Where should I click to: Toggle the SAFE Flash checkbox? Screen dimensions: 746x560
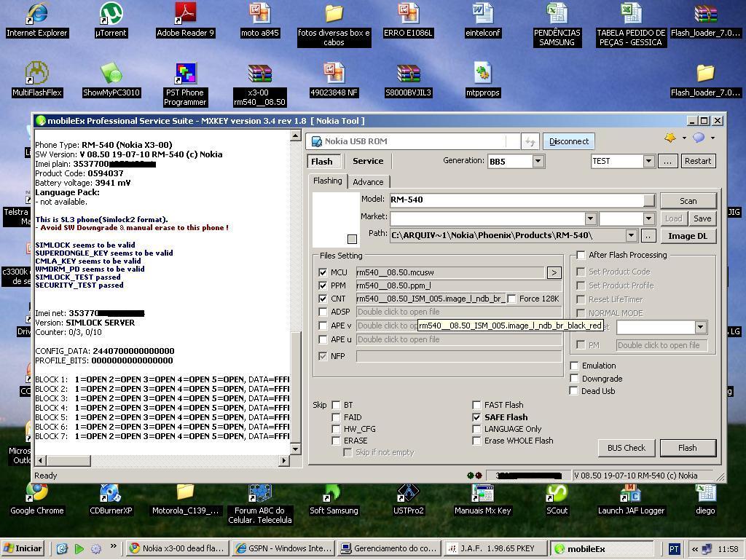476,417
